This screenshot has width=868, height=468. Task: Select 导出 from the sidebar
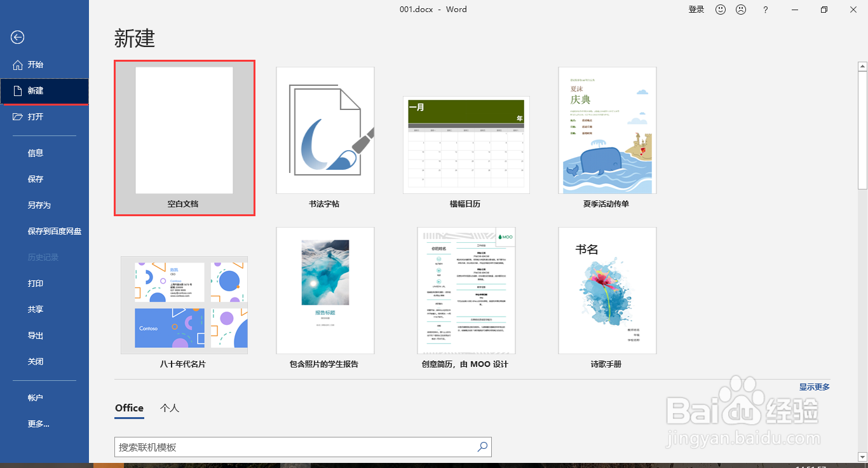click(36, 335)
